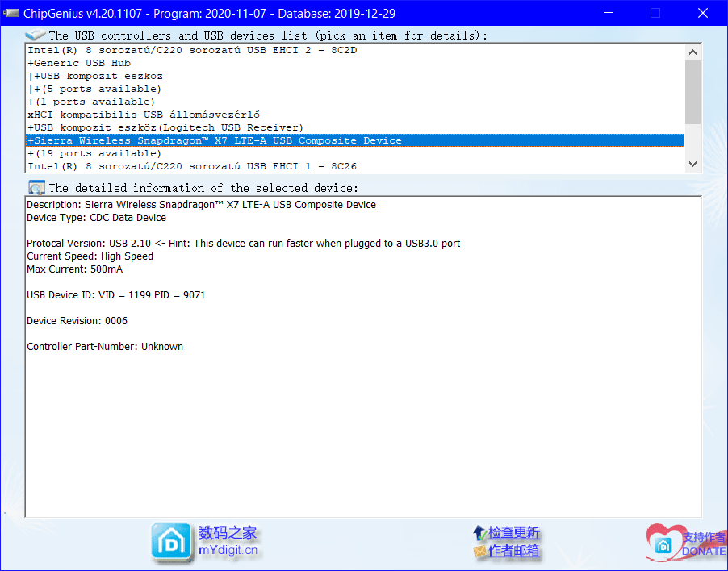The height and width of the screenshot is (571, 728).
Task: Select Intel EHCI 1 - 8C26 controller row
Action: coord(354,166)
